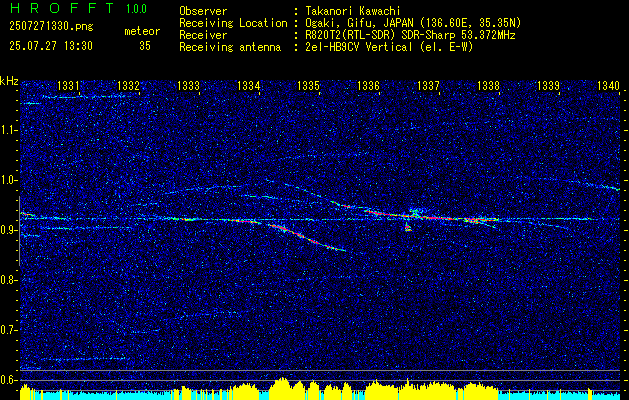The image size is (629, 400).
Task: Click the 1335 time marker
Action: [x=308, y=85]
